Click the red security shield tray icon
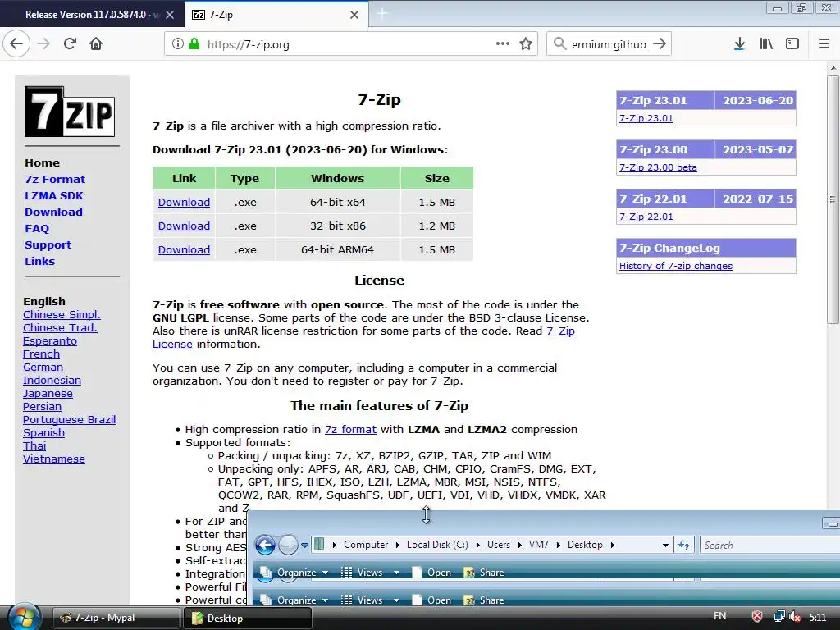This screenshot has width=840, height=630. (757, 617)
